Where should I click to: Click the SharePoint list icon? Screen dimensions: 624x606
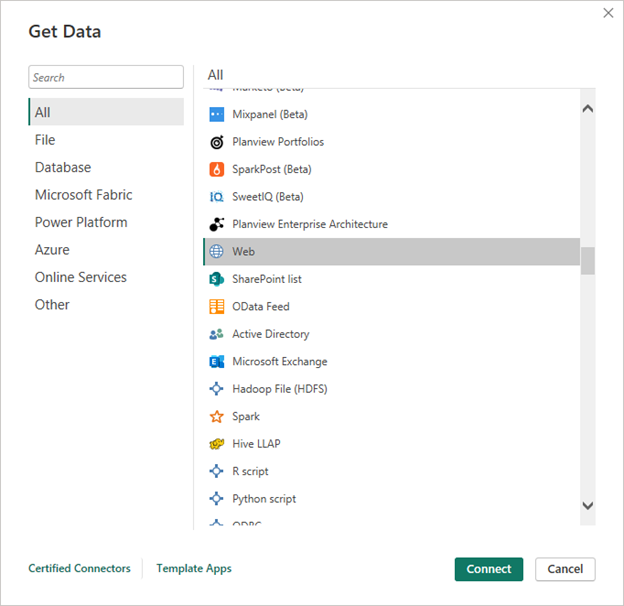[x=216, y=279]
